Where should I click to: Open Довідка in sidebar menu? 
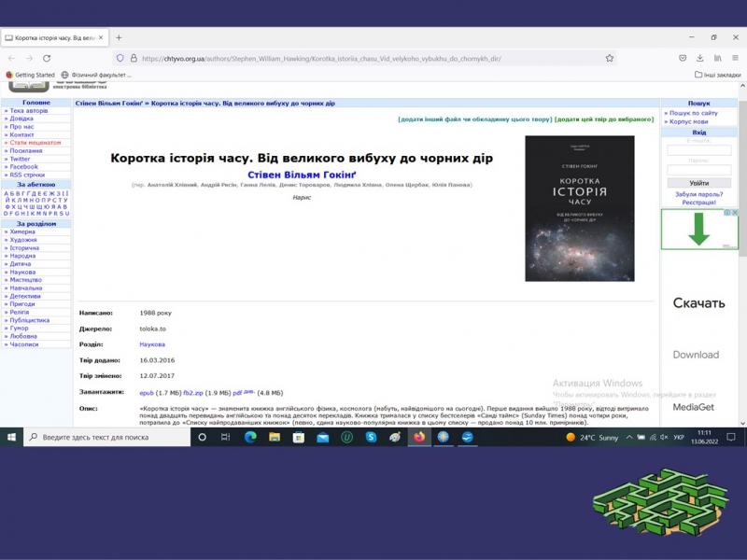point(21,119)
